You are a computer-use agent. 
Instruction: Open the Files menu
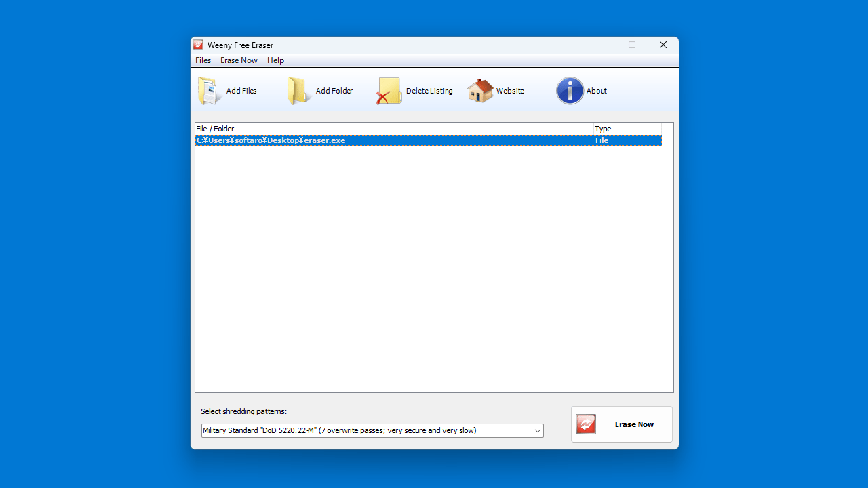(203, 60)
